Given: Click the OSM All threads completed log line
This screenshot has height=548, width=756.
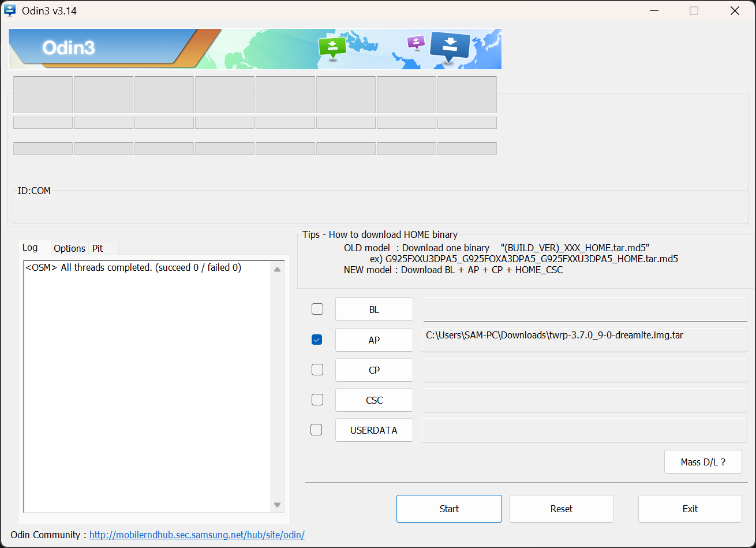Looking at the screenshot, I should point(133,268).
